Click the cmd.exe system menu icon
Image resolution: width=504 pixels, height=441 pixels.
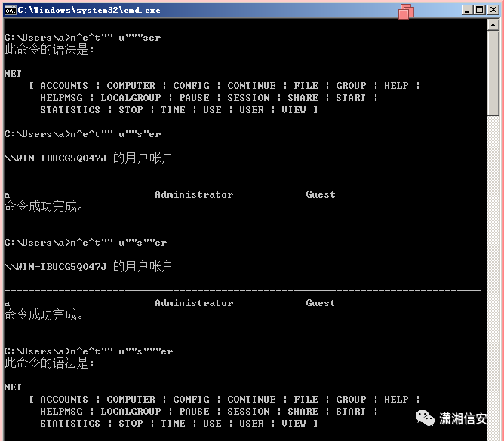click(x=10, y=11)
